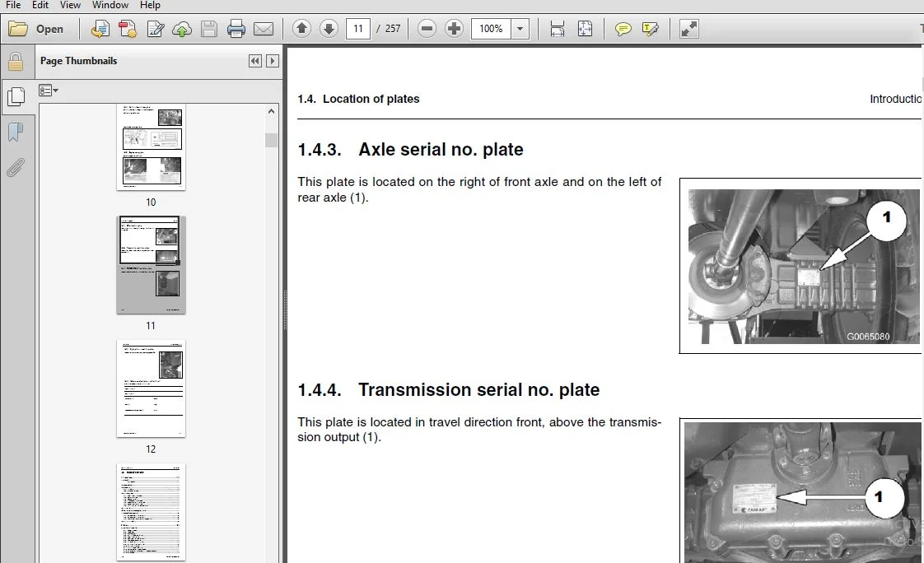Click the Open folder button
924x563 pixels.
[36, 29]
